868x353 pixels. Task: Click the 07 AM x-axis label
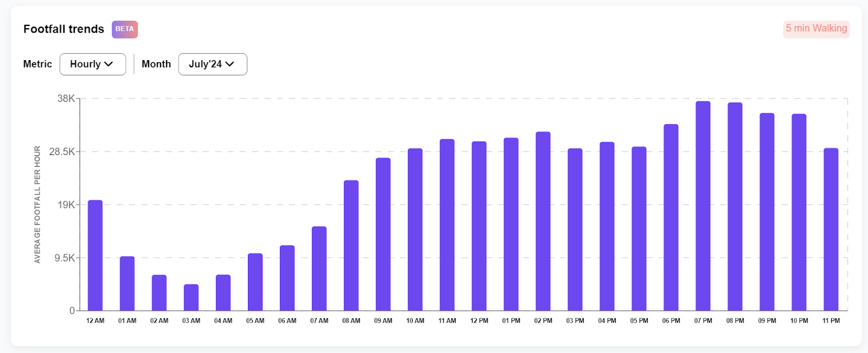point(319,321)
